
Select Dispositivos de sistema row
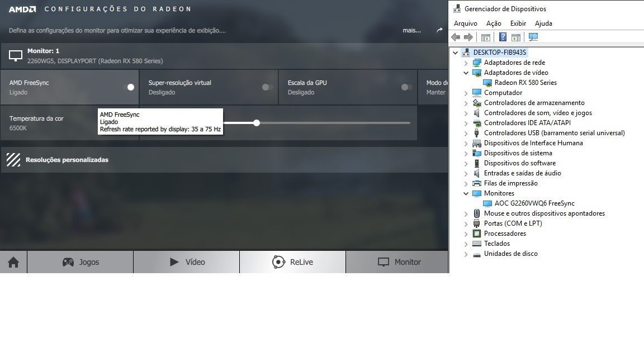518,153
